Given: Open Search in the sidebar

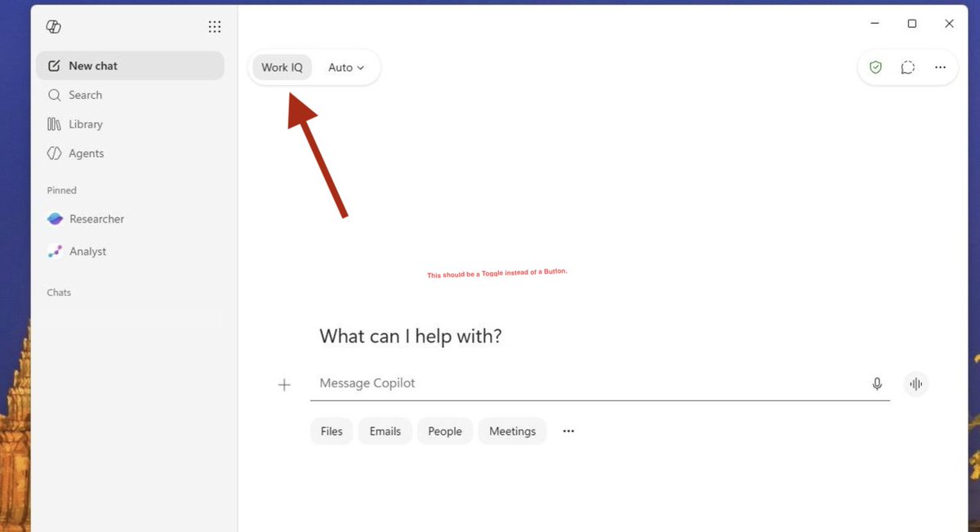Looking at the screenshot, I should 130,95.
